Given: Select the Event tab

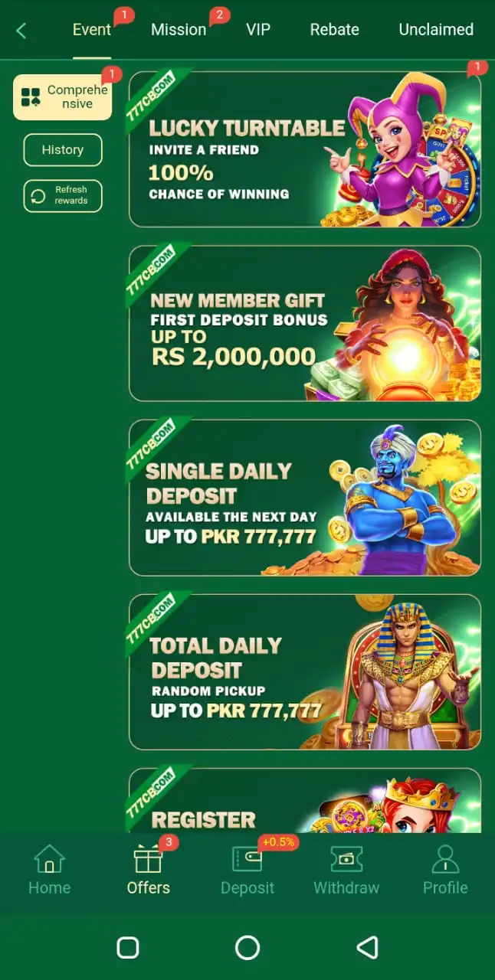Looking at the screenshot, I should point(92,30).
